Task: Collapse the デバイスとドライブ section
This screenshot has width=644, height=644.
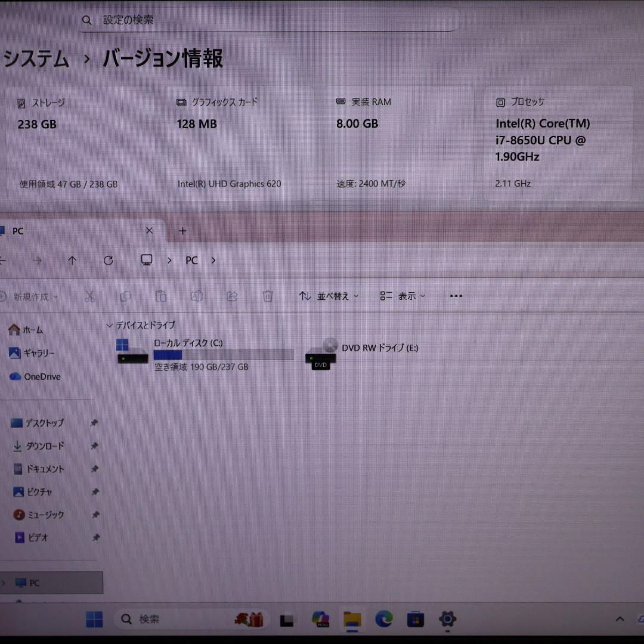Action: 110,325
